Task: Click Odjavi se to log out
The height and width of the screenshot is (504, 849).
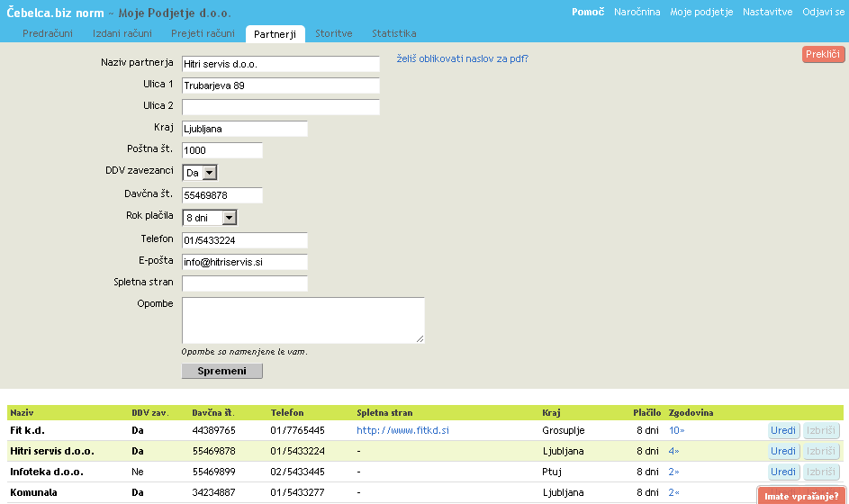Action: (x=823, y=13)
